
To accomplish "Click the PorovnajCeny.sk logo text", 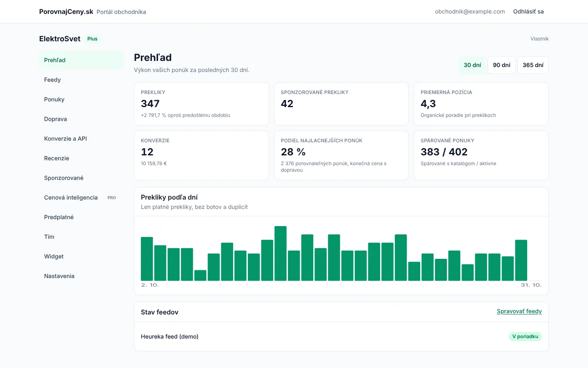I will (x=66, y=11).
